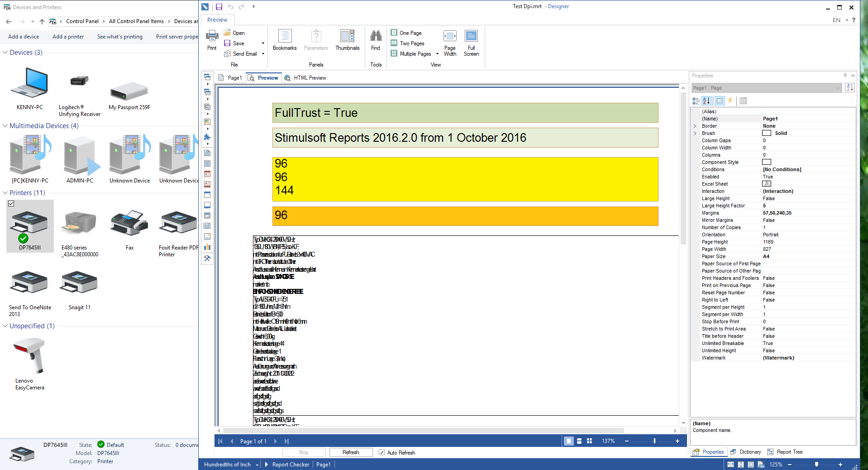The width and height of the screenshot is (868, 470).
Task: Select the Lenovo EasyCamera device
Action: point(30,364)
